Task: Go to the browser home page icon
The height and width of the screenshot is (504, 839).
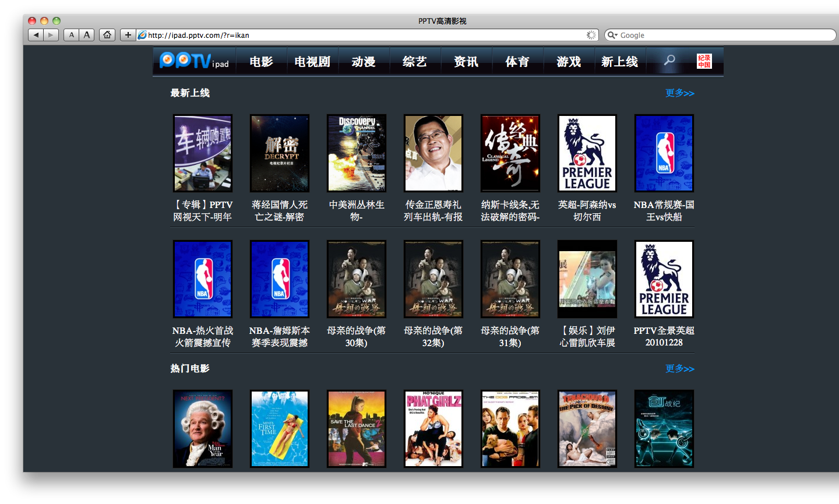Action: pyautogui.click(x=107, y=35)
